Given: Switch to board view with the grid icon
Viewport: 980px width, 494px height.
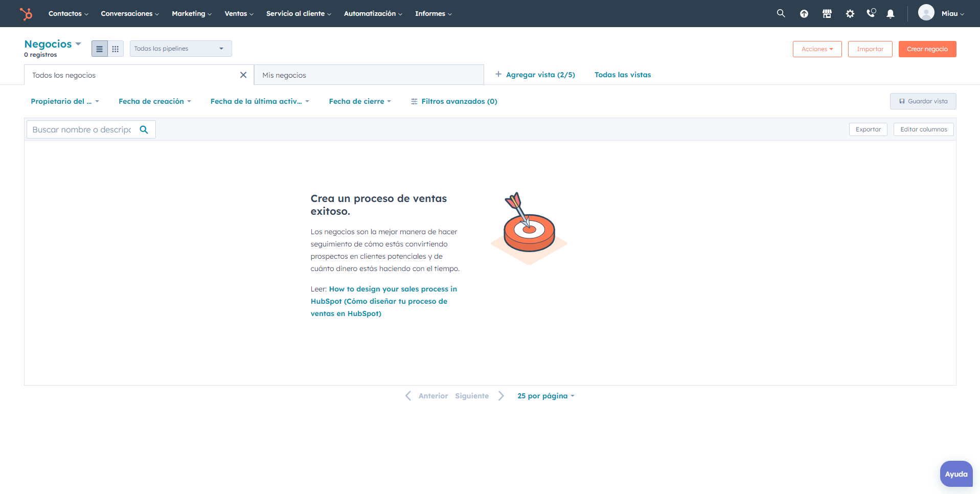Looking at the screenshot, I should [115, 49].
